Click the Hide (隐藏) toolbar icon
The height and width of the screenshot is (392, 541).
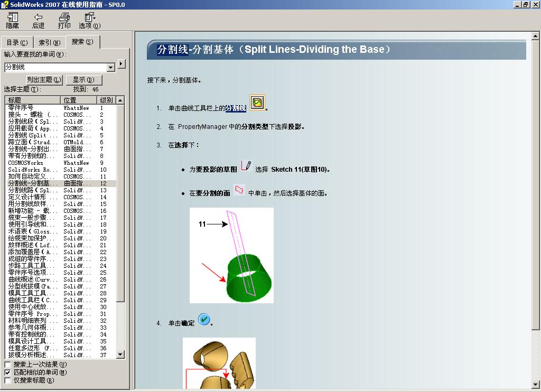[x=13, y=21]
